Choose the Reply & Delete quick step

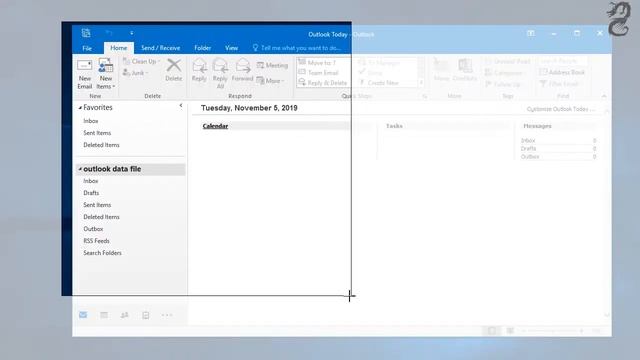pyautogui.click(x=323, y=82)
